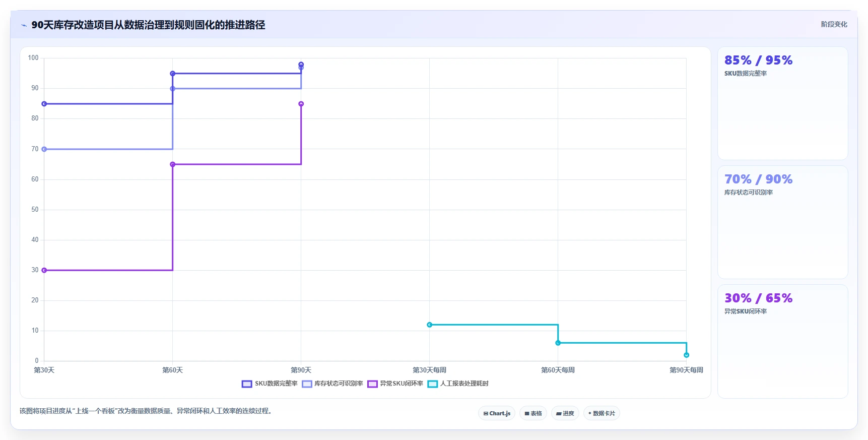Click the chart title 90天库存改造项目
868x440 pixels.
point(148,25)
